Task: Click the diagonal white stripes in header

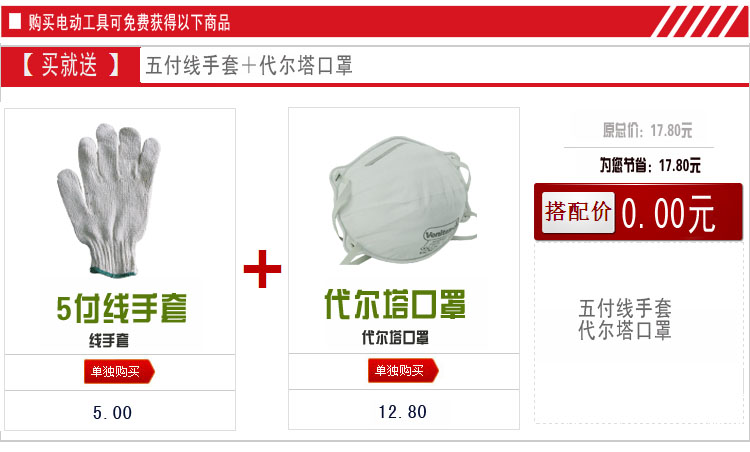Action: pyautogui.click(x=699, y=21)
